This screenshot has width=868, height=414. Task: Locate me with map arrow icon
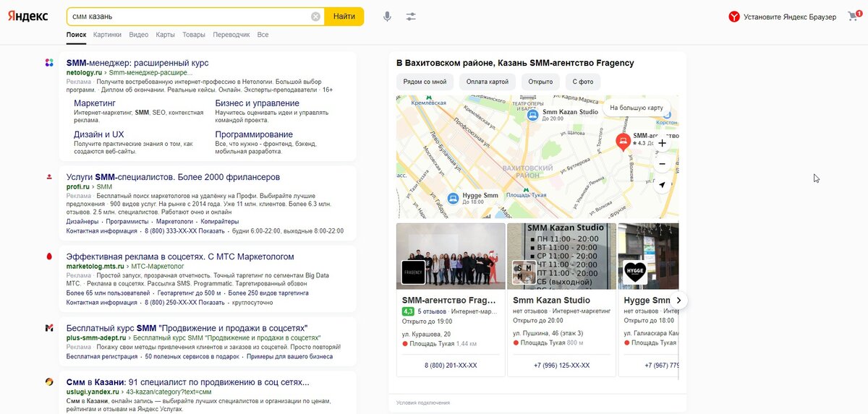point(662,185)
